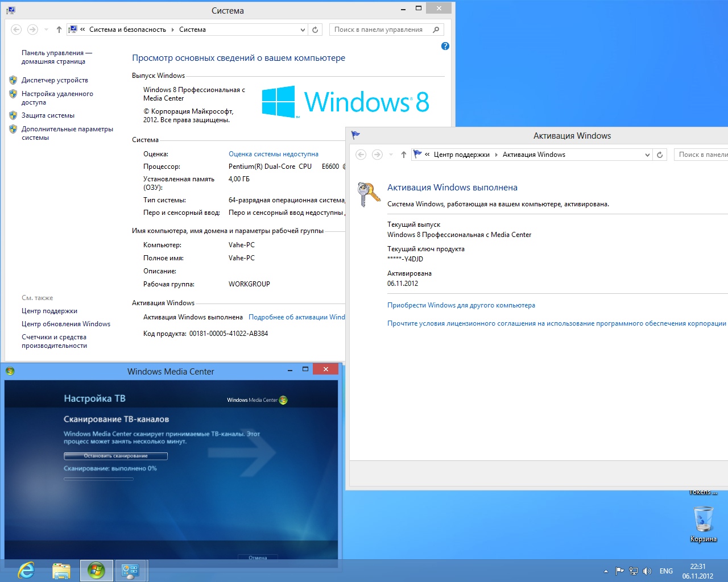The height and width of the screenshot is (582, 728).
Task: Click Центр поддержки breadcrumb in activation window
Action: [462, 155]
